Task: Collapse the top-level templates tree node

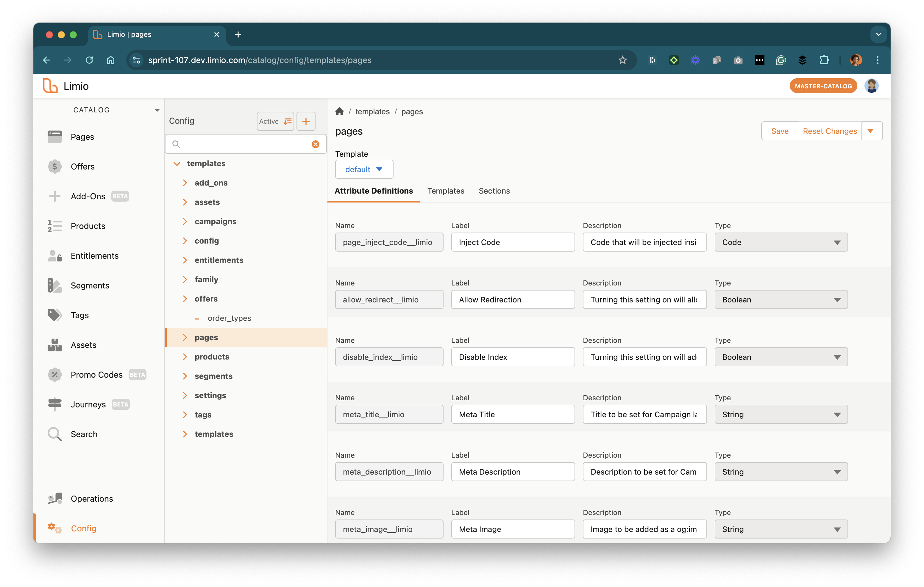Action: (x=177, y=164)
